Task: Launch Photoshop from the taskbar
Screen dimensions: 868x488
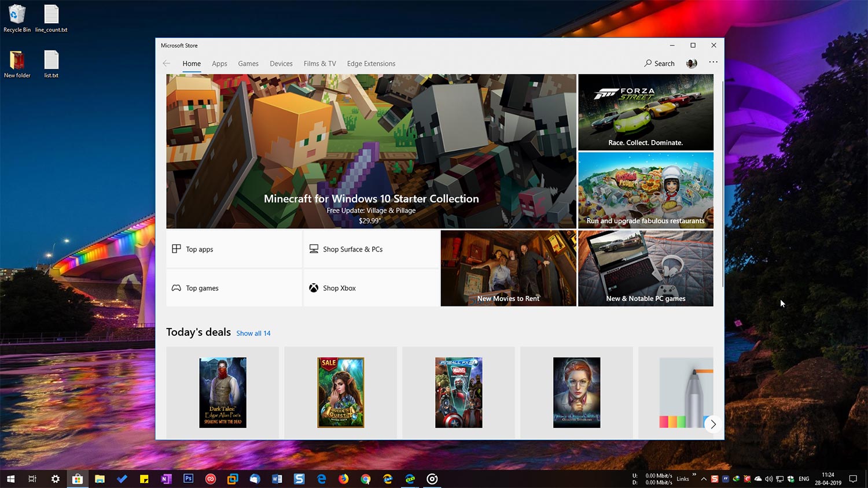Action: [x=188, y=479]
